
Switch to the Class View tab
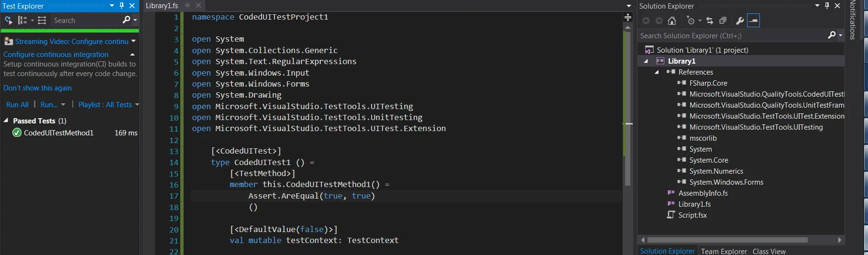click(x=769, y=251)
